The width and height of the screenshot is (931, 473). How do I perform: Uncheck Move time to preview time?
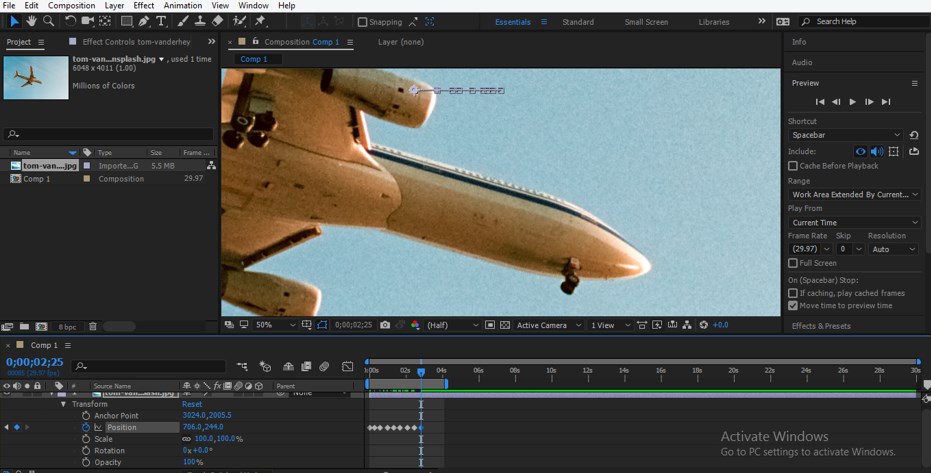click(793, 306)
